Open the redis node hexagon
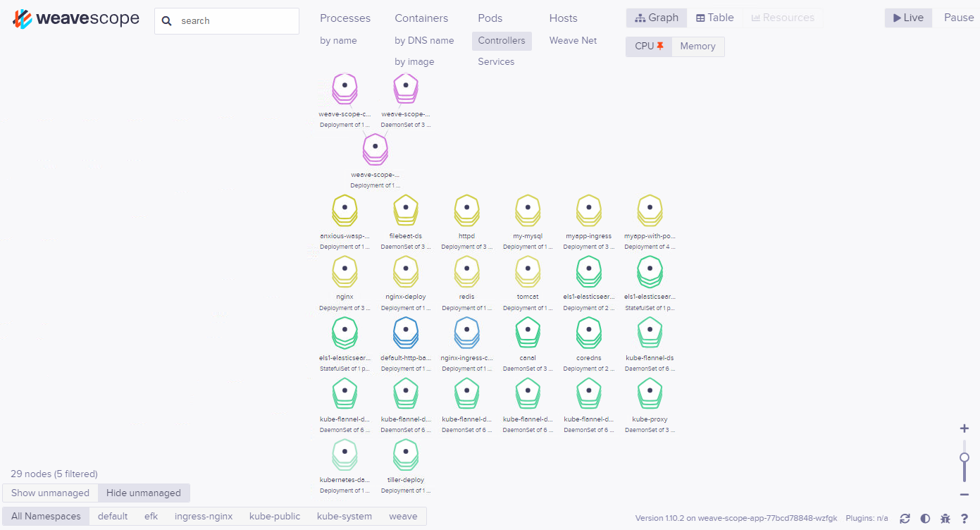Screen dimensions: 980x530 (466, 270)
